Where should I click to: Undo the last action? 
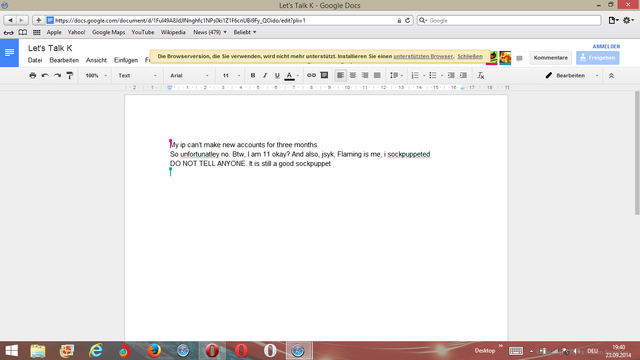(x=45, y=76)
